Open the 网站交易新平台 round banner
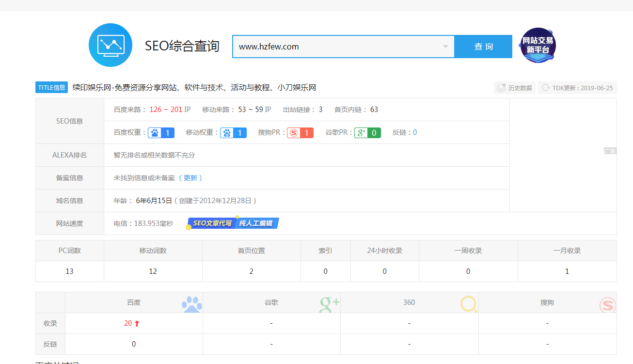The height and width of the screenshot is (364, 633). click(x=538, y=46)
